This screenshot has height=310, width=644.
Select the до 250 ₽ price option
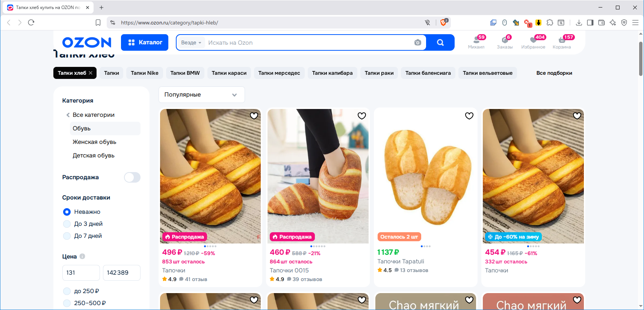(67, 291)
